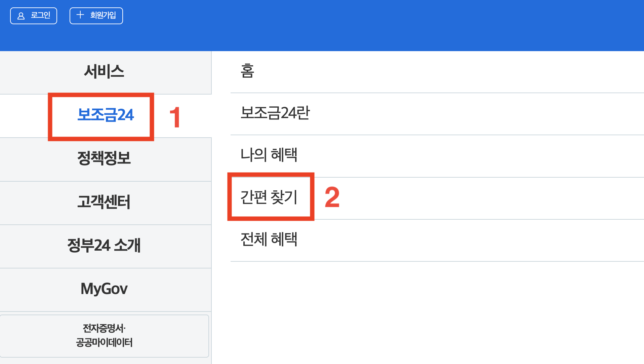Screen dimensions: 644x364
Task: Open the 보조금24란 page
Action: [275, 114]
